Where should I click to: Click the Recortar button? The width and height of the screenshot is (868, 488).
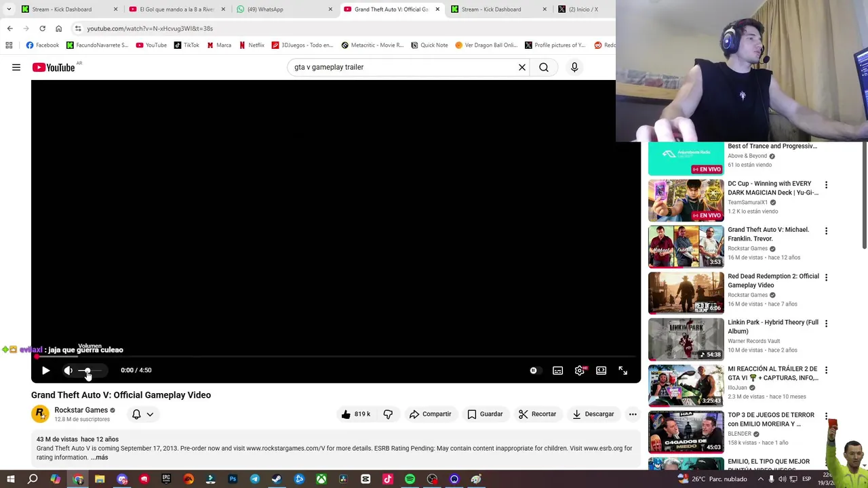537,414
